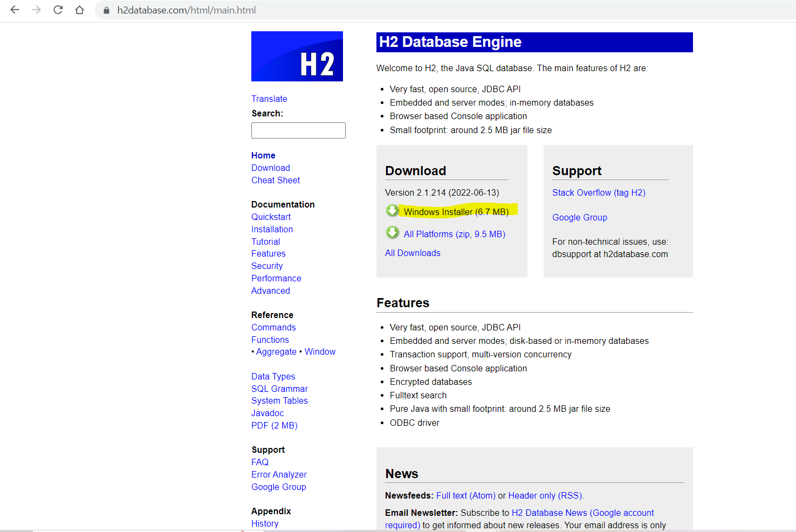
Task: Click into the Search text box
Action: click(x=298, y=130)
